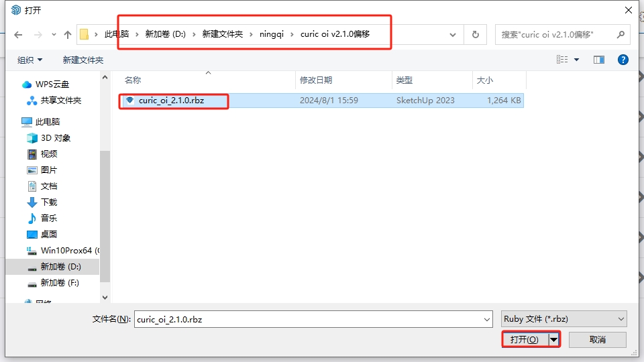Open 文档 folder in sidebar
The height and width of the screenshot is (362, 644).
point(49,186)
